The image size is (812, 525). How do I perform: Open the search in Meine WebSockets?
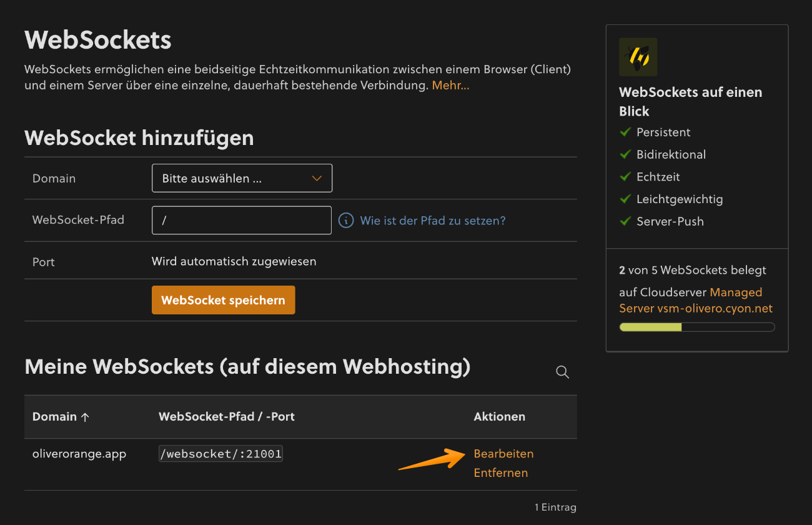coord(562,371)
